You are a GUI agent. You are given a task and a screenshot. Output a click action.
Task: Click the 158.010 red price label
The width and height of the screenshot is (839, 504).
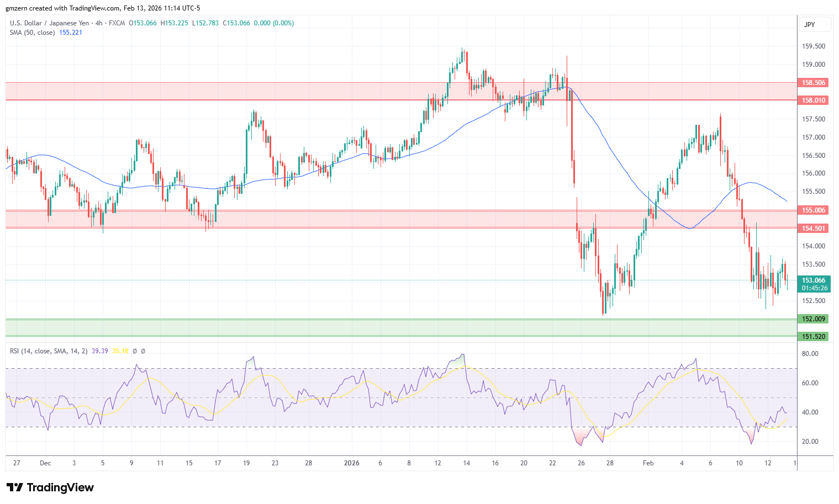(x=814, y=100)
